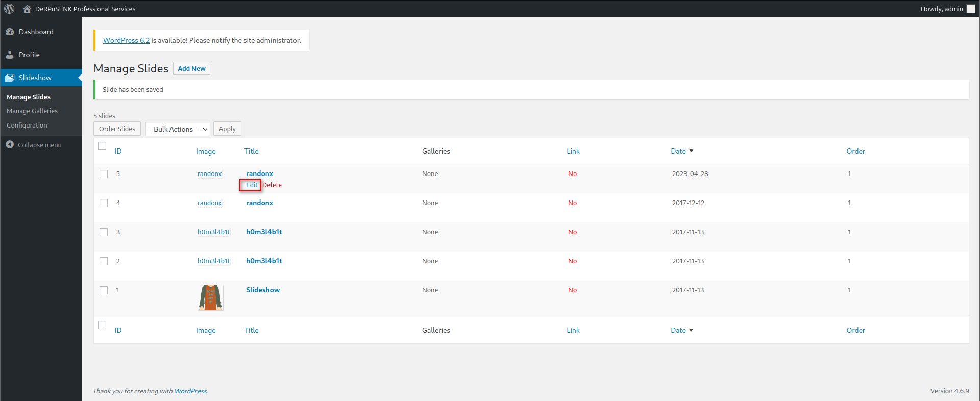The width and height of the screenshot is (980, 401).
Task: Open randonx title of slide 5
Action: point(259,173)
